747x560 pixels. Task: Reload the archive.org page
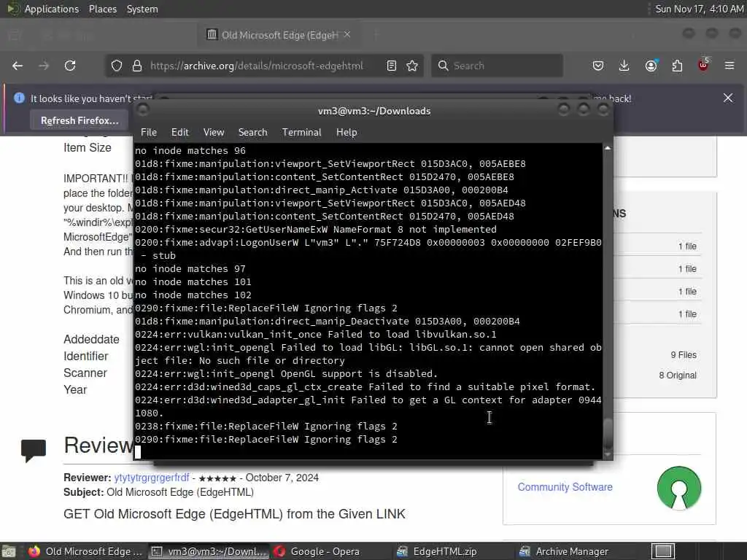[x=70, y=66]
